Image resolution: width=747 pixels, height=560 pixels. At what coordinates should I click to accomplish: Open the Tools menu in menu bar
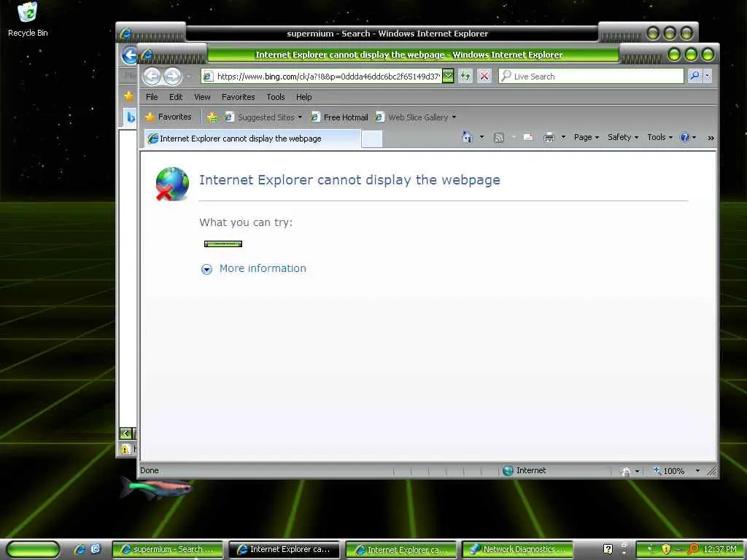[275, 97]
